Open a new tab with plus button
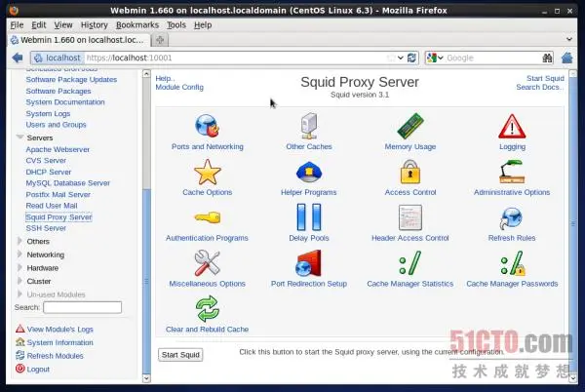 [x=160, y=40]
